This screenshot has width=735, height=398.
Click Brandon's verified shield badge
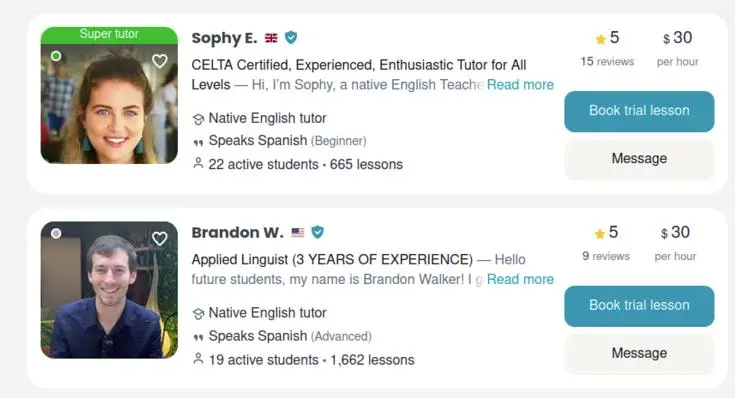coord(318,232)
